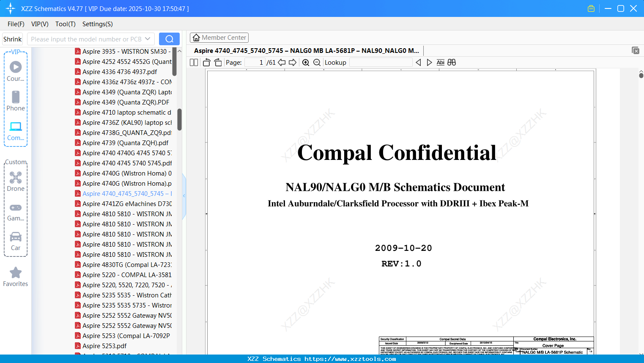The width and height of the screenshot is (644, 363).
Task: Open Aspire 4830TG (Compal LA-723) file
Action: [123, 265]
